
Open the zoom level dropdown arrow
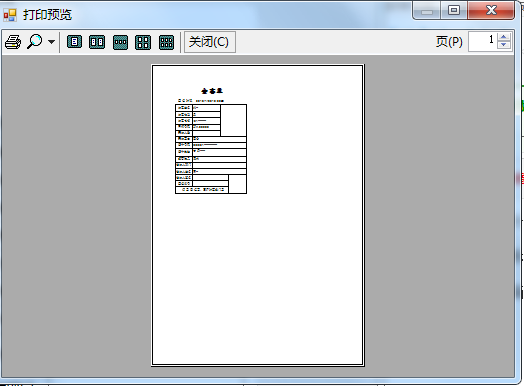point(51,42)
